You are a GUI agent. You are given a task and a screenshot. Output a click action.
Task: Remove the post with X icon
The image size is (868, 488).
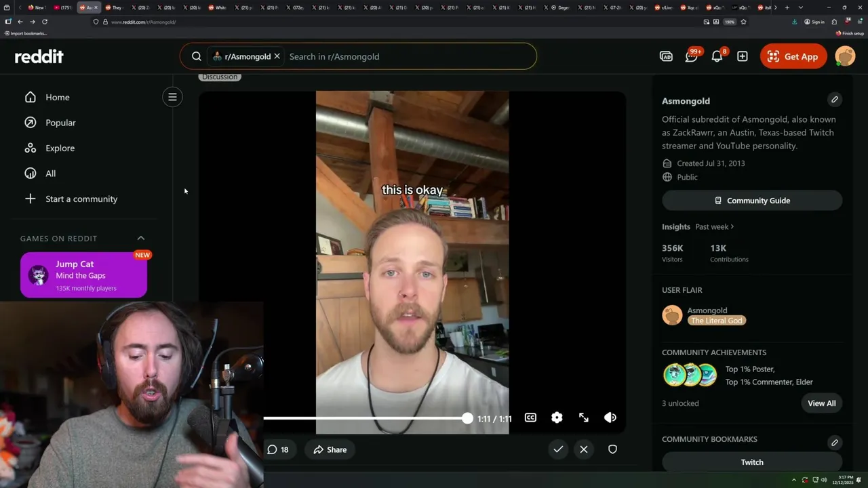pos(584,449)
